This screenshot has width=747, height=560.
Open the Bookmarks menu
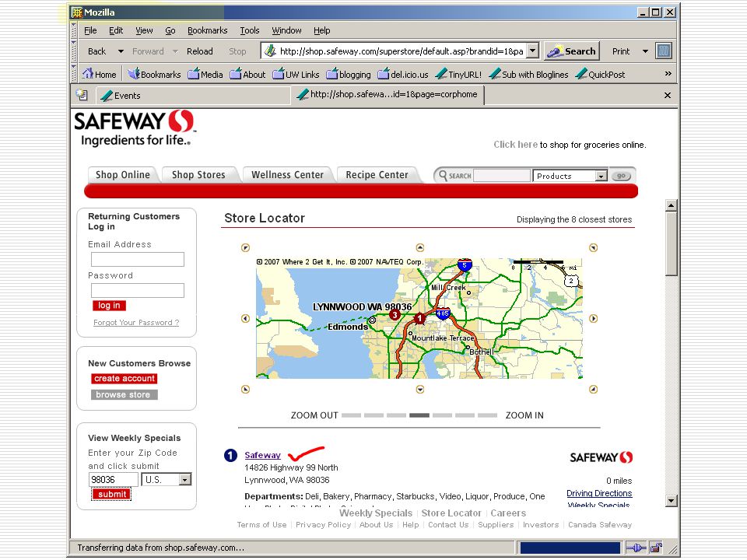click(207, 30)
